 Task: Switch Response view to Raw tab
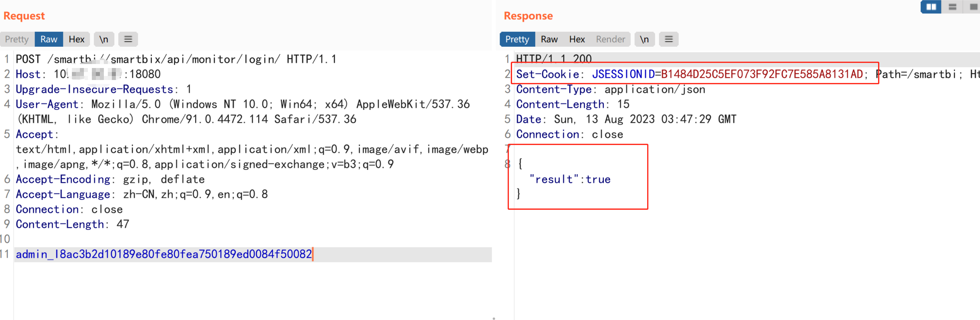pos(549,39)
